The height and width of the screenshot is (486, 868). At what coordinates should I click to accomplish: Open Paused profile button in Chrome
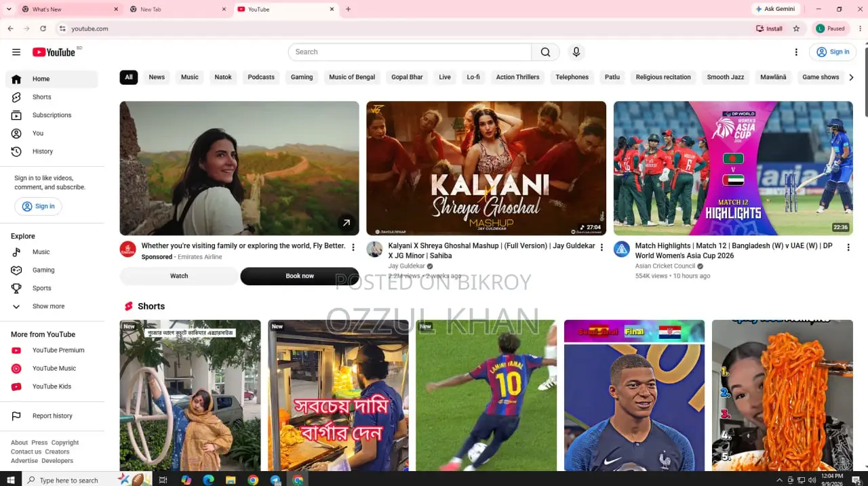(831, 28)
